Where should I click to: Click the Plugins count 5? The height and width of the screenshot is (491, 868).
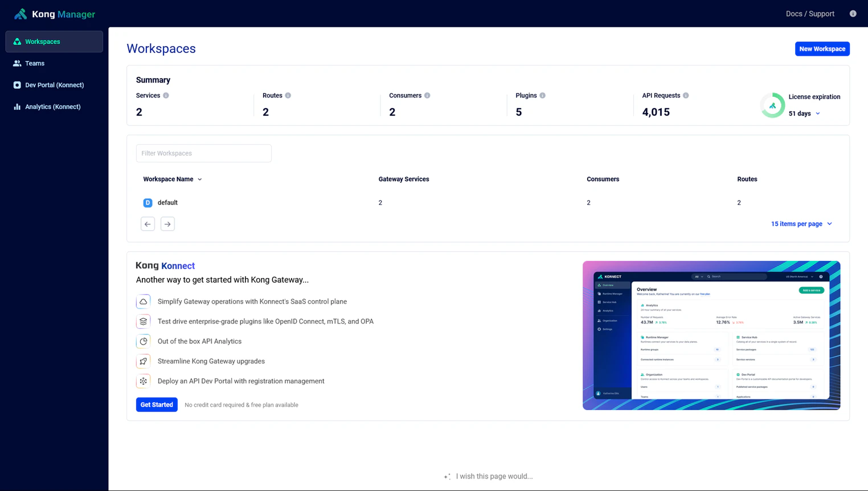click(519, 112)
